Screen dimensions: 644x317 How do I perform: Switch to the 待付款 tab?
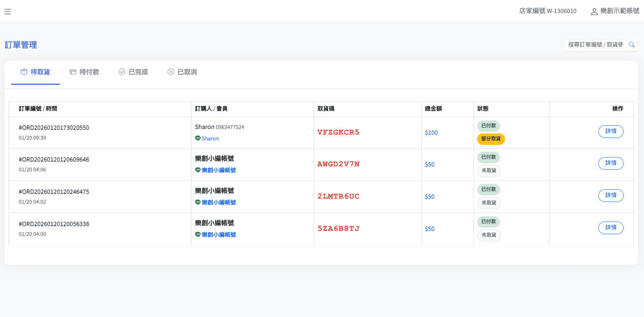(x=84, y=72)
